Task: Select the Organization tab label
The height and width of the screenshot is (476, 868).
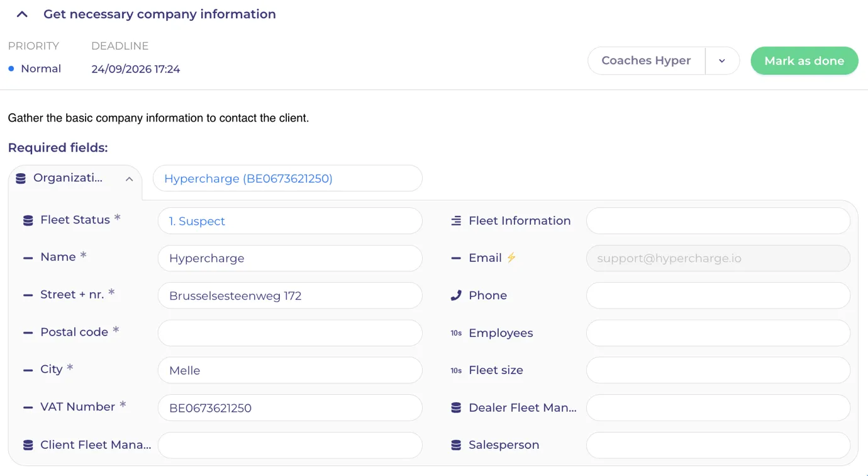Action: (68, 178)
